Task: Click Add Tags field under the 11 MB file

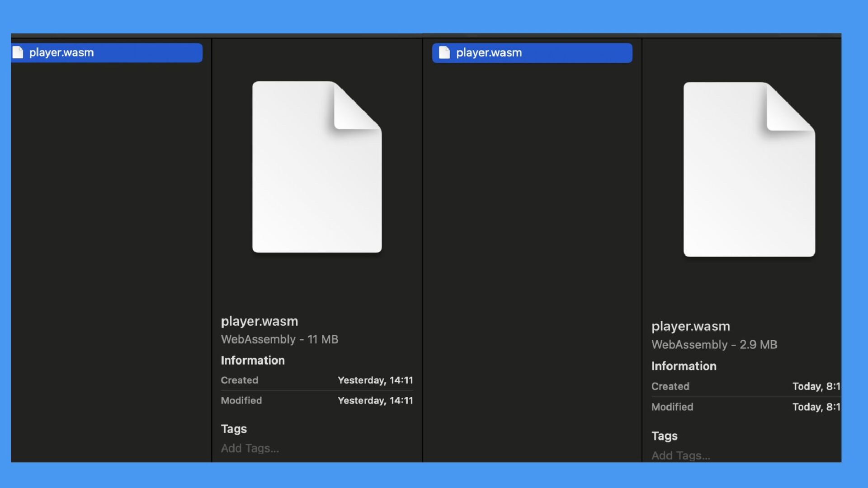Action: pyautogui.click(x=250, y=448)
